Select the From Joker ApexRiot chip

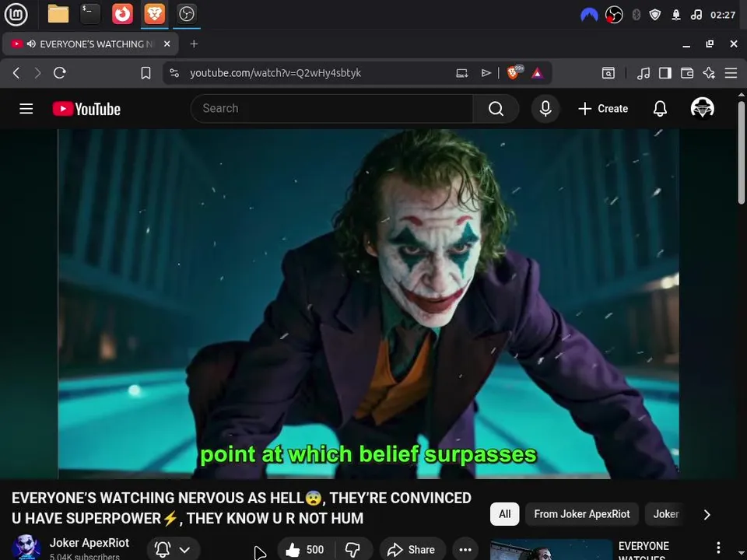[582, 514]
